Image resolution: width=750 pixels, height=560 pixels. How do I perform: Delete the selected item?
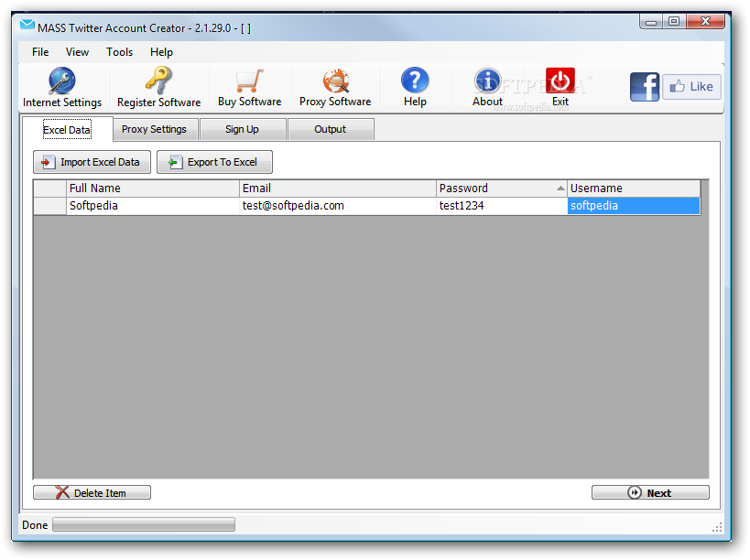pos(92,492)
